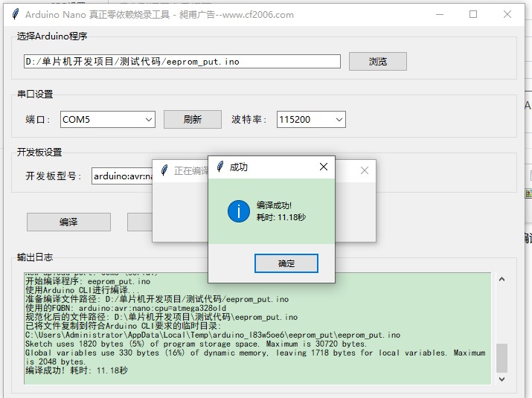This screenshot has width=532, height=398.
Task: Close the Arduino Nano burner main window
Action: (x=507, y=14)
